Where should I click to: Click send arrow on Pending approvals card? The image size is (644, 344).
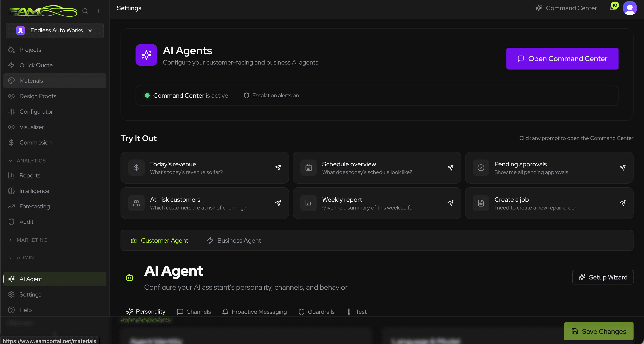point(623,168)
